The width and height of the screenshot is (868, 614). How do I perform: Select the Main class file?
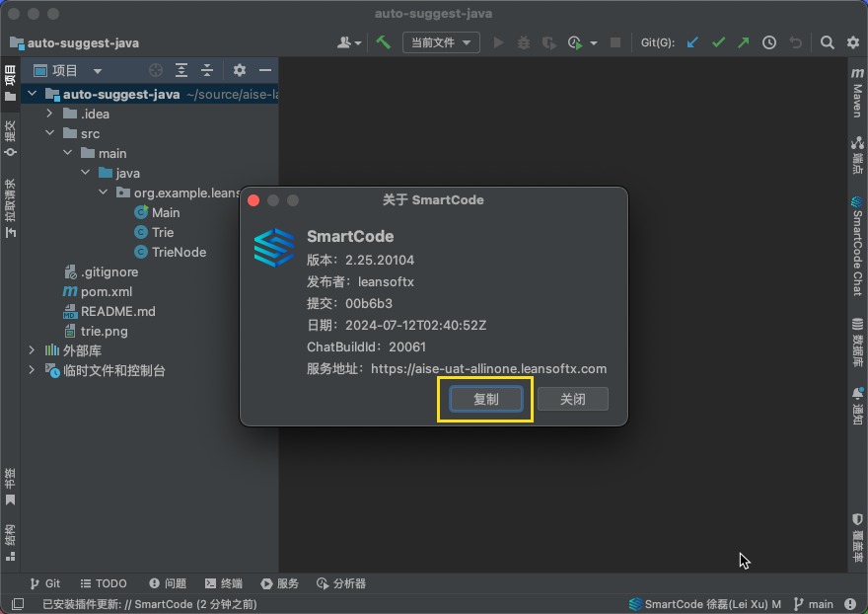pos(157,212)
